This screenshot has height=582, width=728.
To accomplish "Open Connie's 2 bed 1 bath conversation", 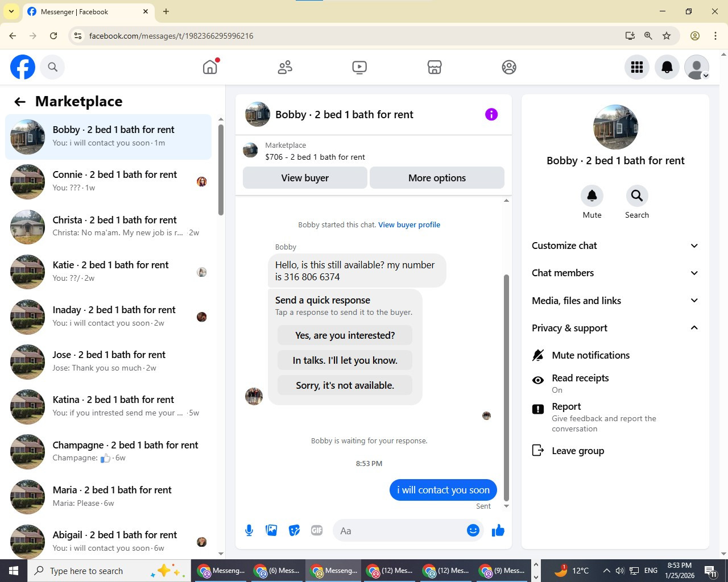I will click(108, 181).
